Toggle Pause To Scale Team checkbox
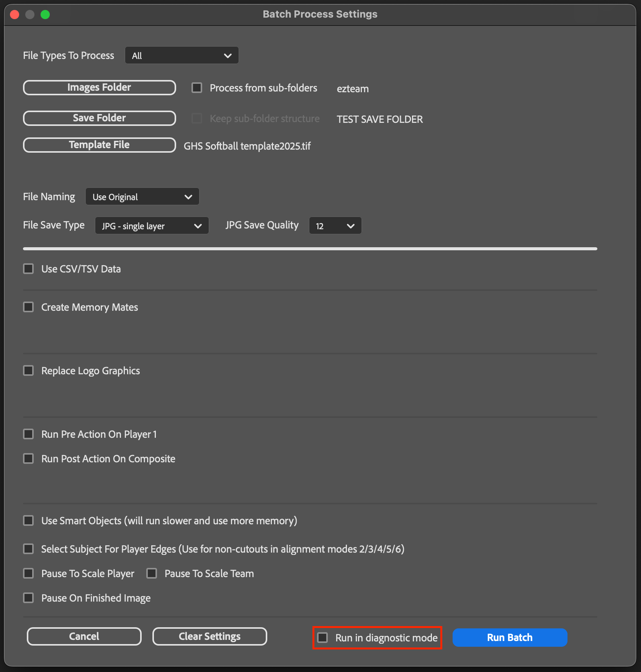Screen dimensions: 641x672 coord(152,574)
